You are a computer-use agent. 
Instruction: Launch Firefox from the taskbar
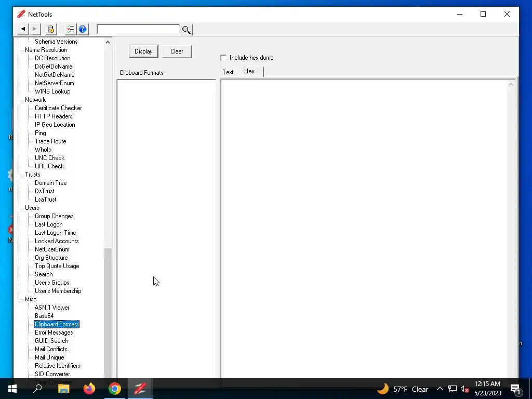click(x=89, y=389)
